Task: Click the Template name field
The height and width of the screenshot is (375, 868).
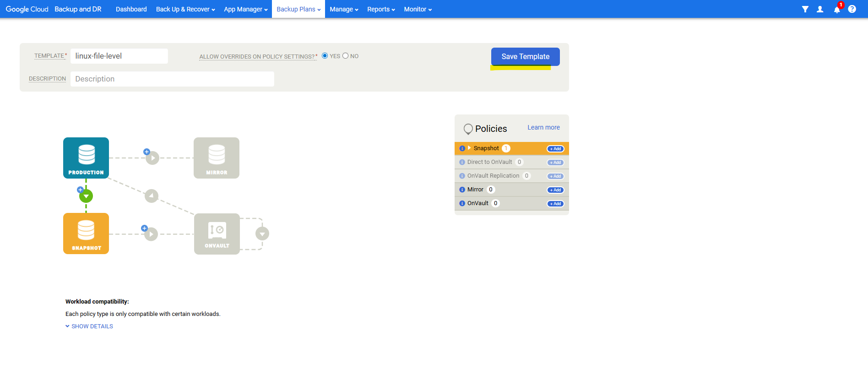Action: (119, 56)
